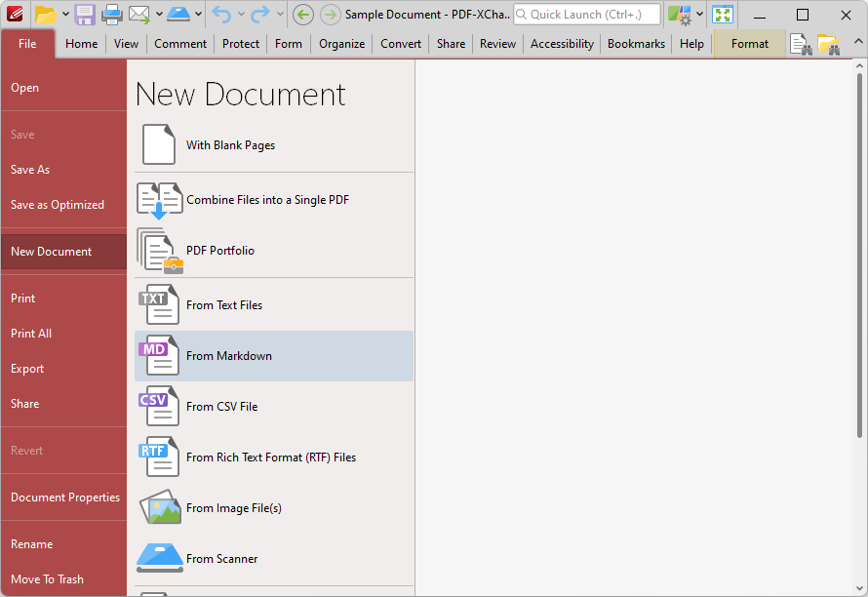The height and width of the screenshot is (597, 868).
Task: Click the From Rich Text Format (RTF) Files label
Action: tap(271, 458)
